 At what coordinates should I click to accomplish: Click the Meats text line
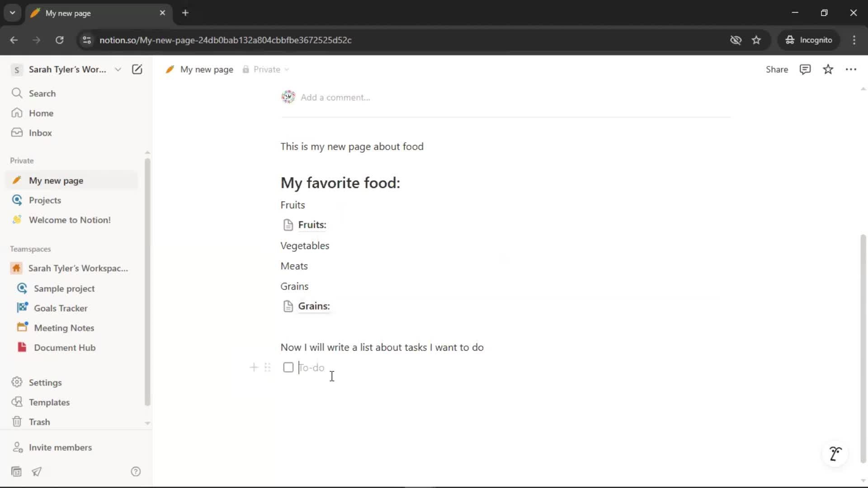tap(294, 266)
